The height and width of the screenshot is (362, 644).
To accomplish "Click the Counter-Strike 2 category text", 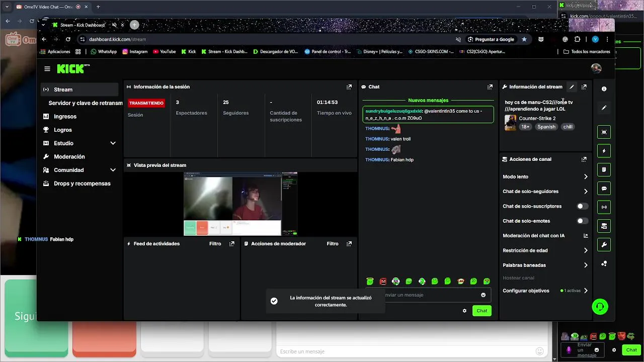I will [x=537, y=119].
